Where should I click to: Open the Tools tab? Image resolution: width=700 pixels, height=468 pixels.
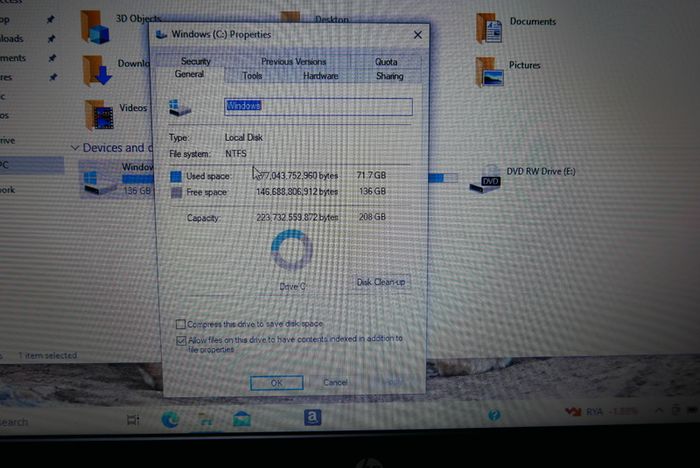[252, 76]
